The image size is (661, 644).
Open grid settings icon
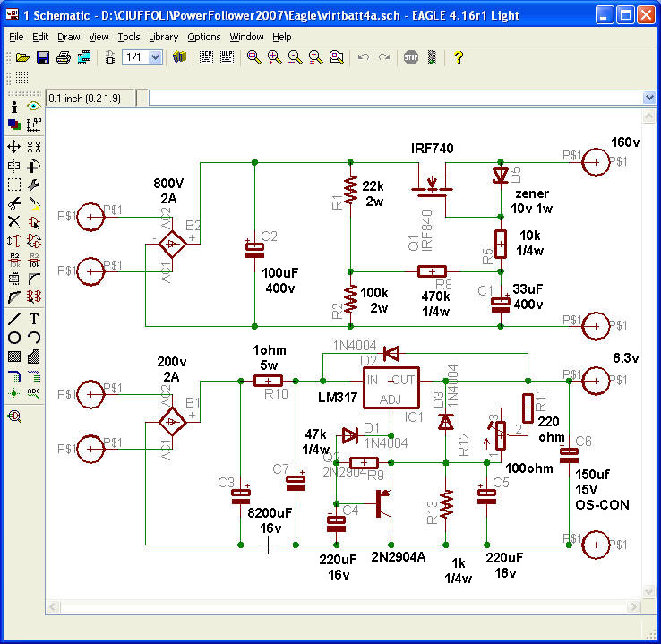pyautogui.click(x=21, y=78)
